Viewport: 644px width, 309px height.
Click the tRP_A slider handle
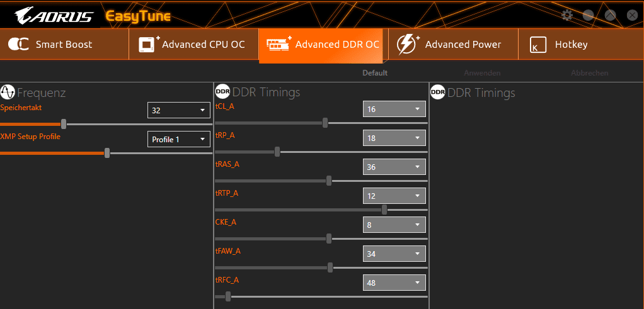[277, 152]
